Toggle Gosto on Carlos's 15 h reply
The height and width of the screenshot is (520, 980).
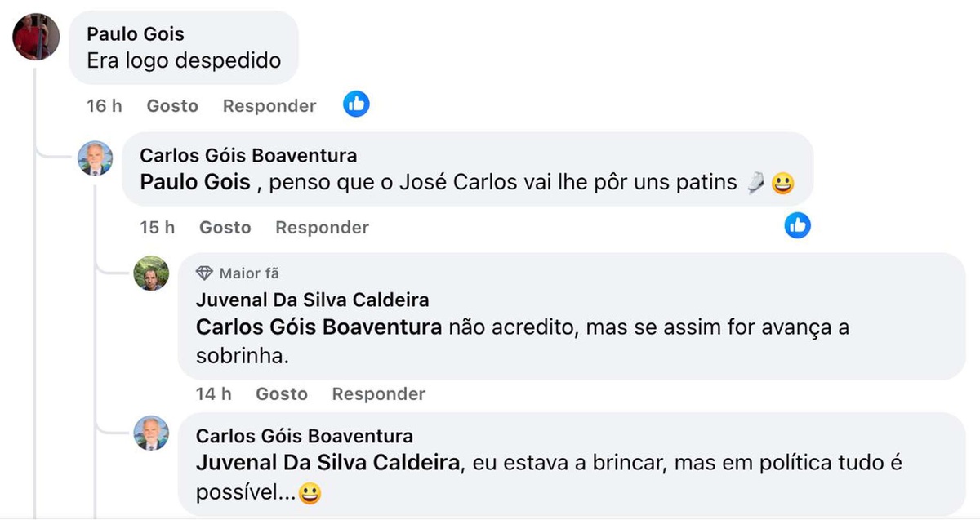tap(225, 228)
